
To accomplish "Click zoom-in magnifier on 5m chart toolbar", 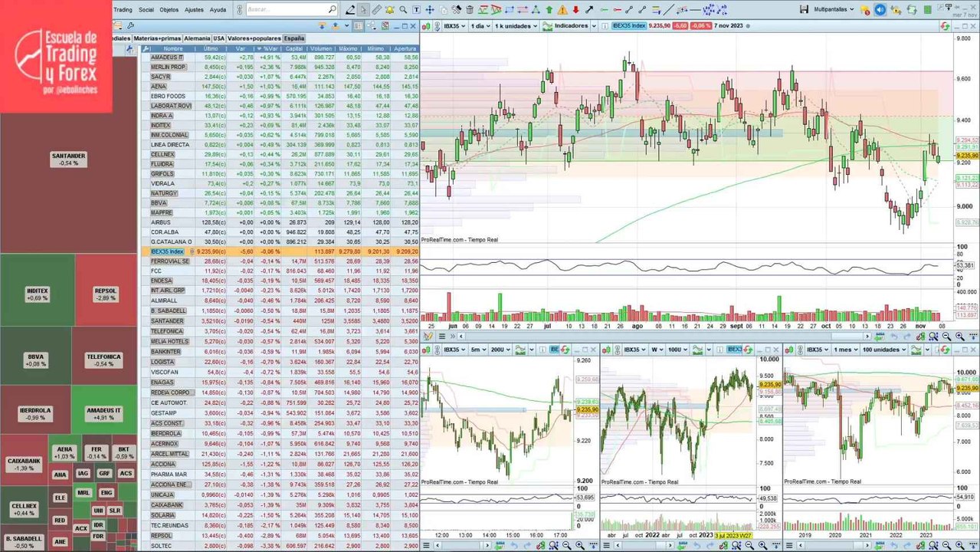I will pyautogui.click(x=580, y=545).
